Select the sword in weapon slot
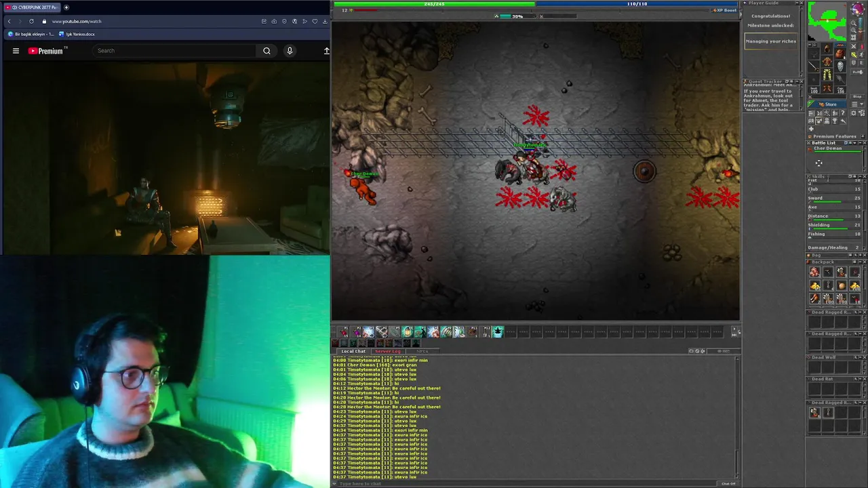This screenshot has width=868, height=488. (x=814, y=66)
